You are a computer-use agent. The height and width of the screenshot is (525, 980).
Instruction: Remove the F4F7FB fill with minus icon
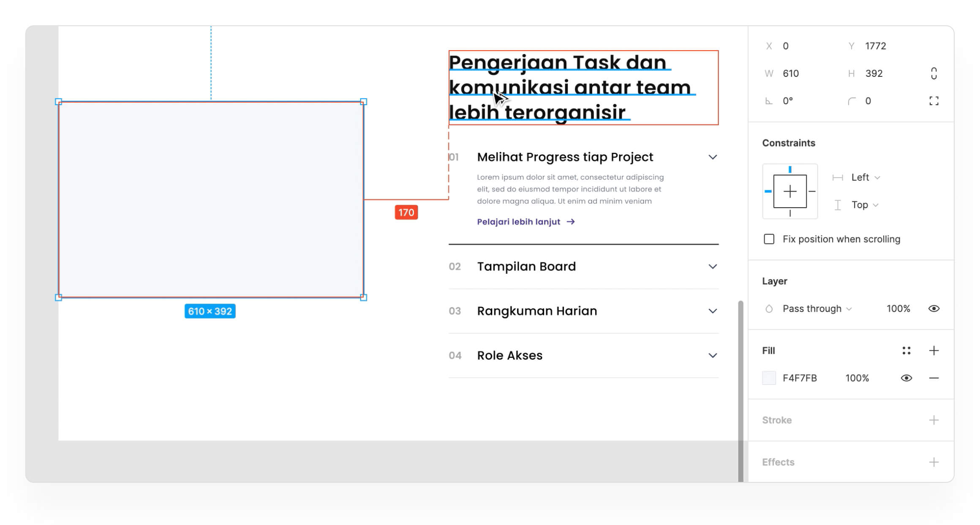934,378
